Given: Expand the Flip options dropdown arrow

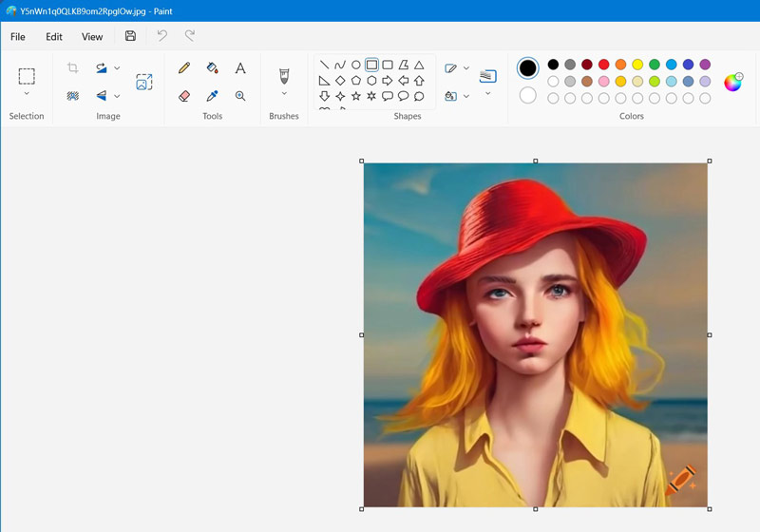Looking at the screenshot, I should coord(117,96).
